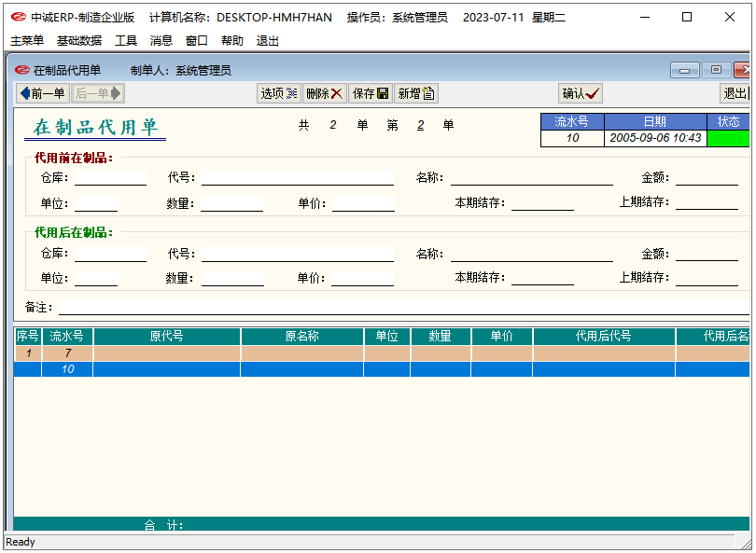Open the 消息 menu
Image resolution: width=756 pixels, height=553 pixels.
point(161,40)
